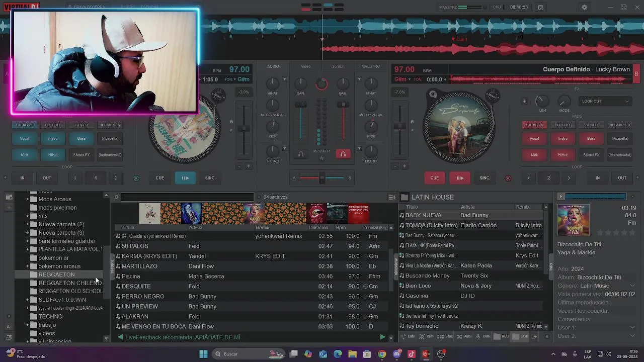
Task: Double the right deck loop length
Action: click(569, 177)
